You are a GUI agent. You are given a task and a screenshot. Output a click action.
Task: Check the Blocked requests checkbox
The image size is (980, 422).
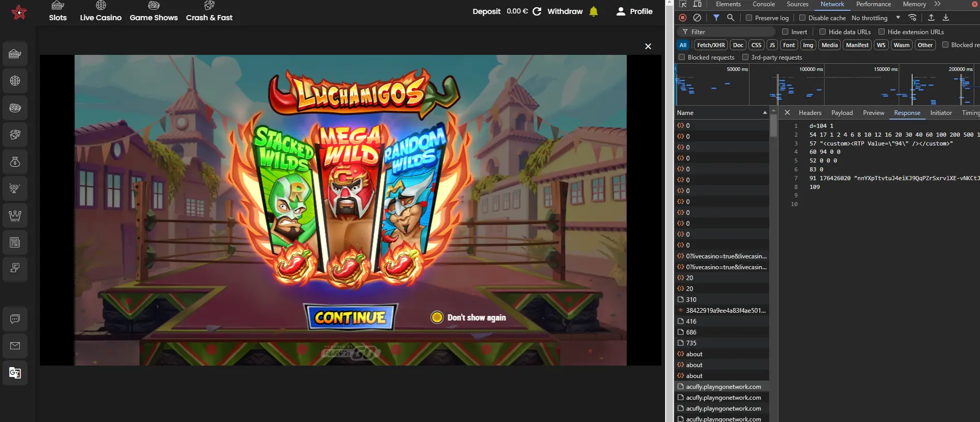[x=682, y=57]
